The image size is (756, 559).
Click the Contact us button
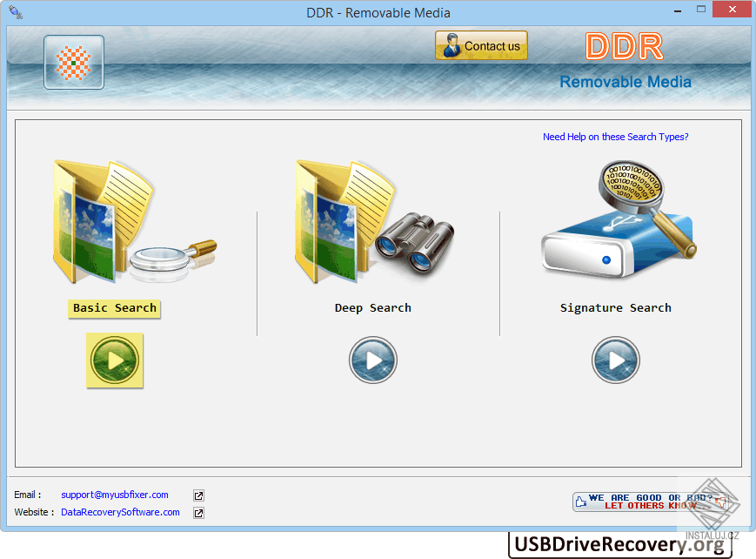481,45
